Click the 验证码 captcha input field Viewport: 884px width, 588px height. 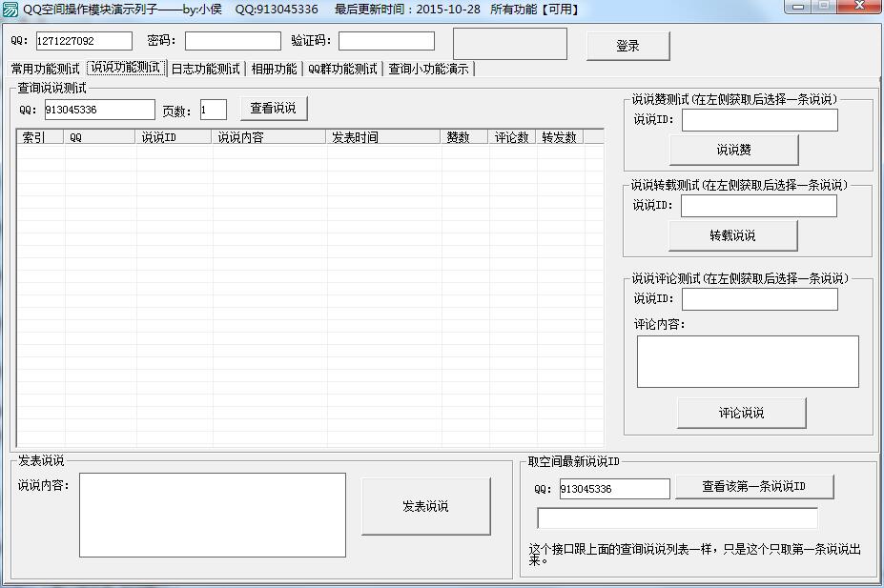tap(386, 41)
